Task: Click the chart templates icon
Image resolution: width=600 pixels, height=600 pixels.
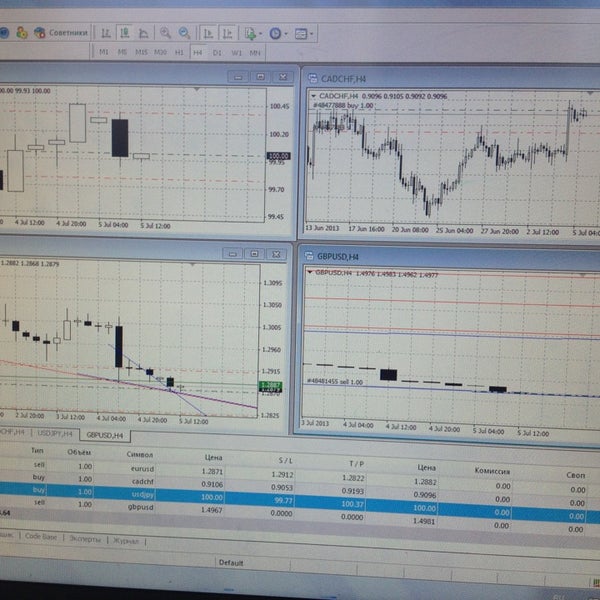Action: pyautogui.click(x=301, y=34)
